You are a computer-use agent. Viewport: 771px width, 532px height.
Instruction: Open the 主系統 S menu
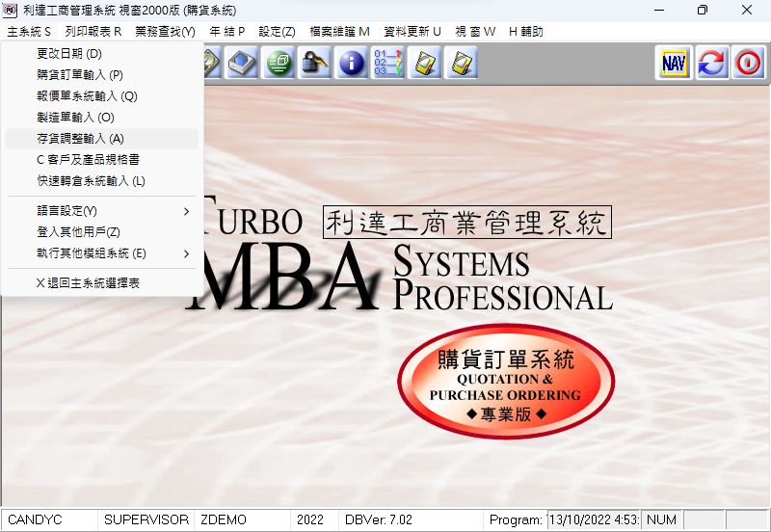pos(29,32)
